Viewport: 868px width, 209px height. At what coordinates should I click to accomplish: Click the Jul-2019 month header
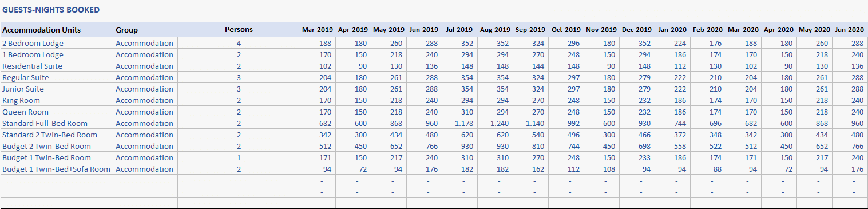[x=459, y=30]
